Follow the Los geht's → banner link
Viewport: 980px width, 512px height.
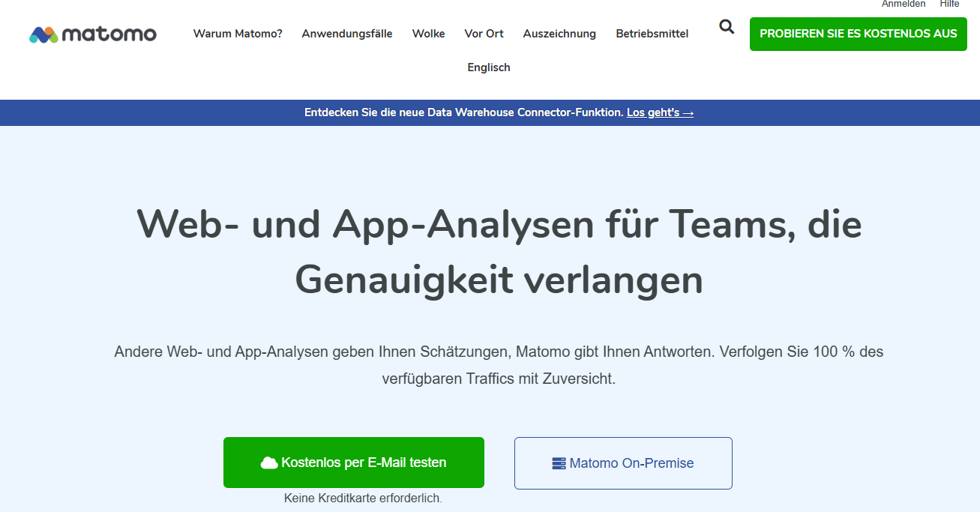[x=660, y=112]
